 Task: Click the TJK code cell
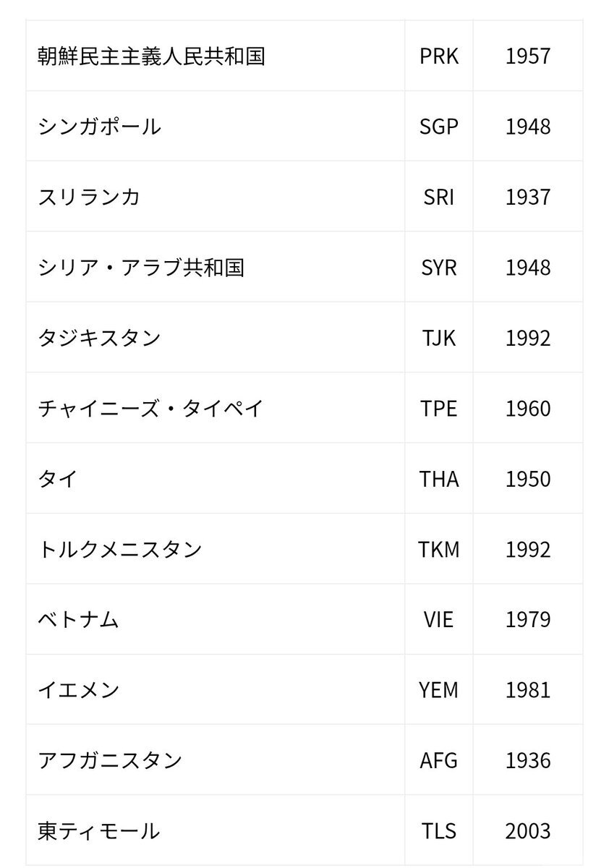(439, 338)
